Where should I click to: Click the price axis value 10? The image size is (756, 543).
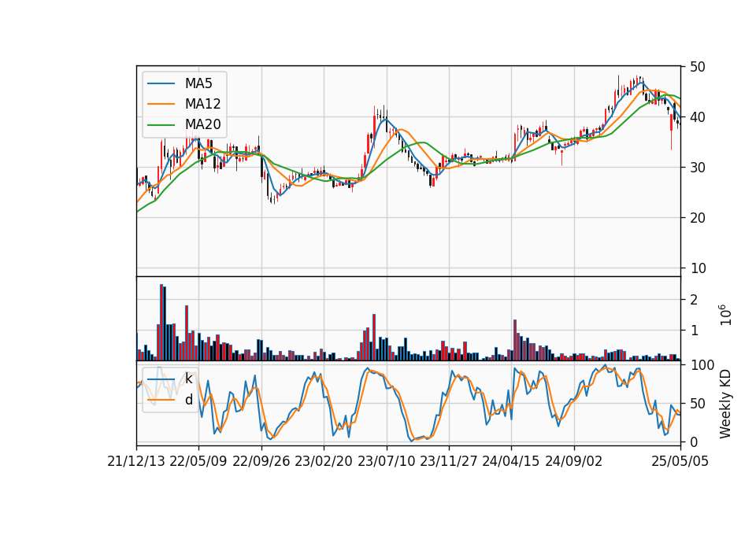click(x=698, y=268)
